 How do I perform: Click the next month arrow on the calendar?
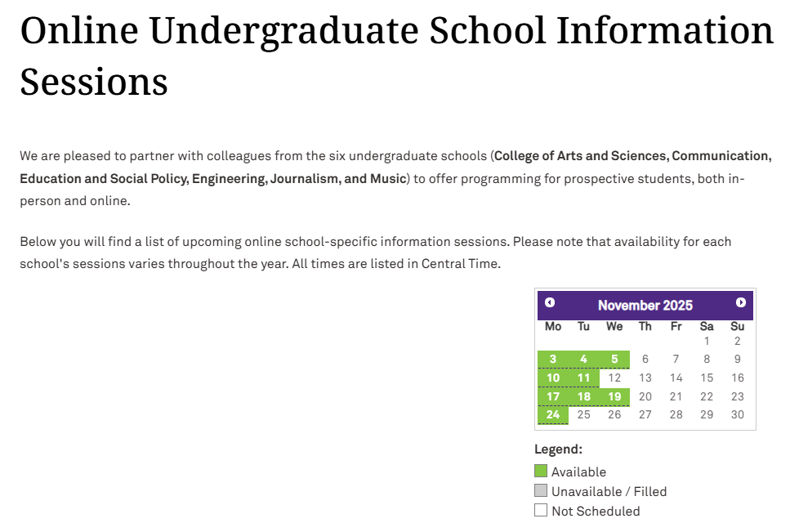click(x=742, y=302)
